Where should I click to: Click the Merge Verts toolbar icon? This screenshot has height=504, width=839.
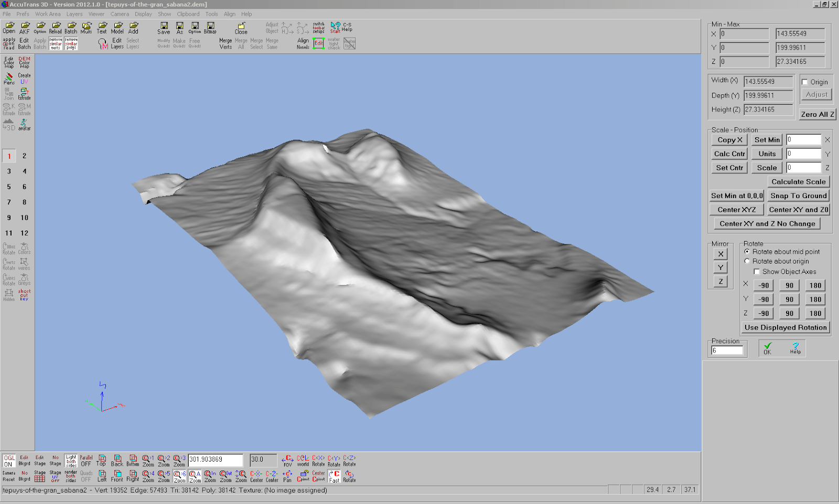225,43
